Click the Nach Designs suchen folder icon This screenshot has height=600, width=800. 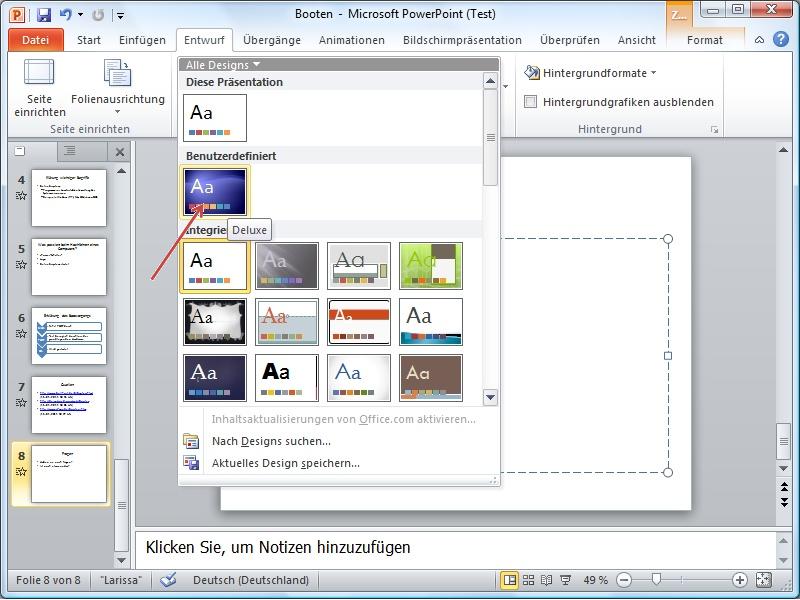[x=191, y=441]
